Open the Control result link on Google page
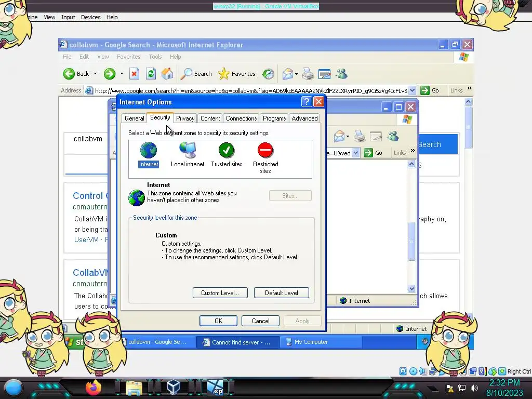532x399 pixels. tap(90, 196)
